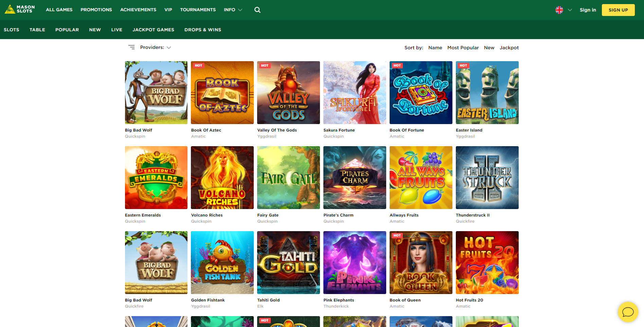Sort games by Jackpot
Screen dimensions: 644x327
[x=509, y=48]
